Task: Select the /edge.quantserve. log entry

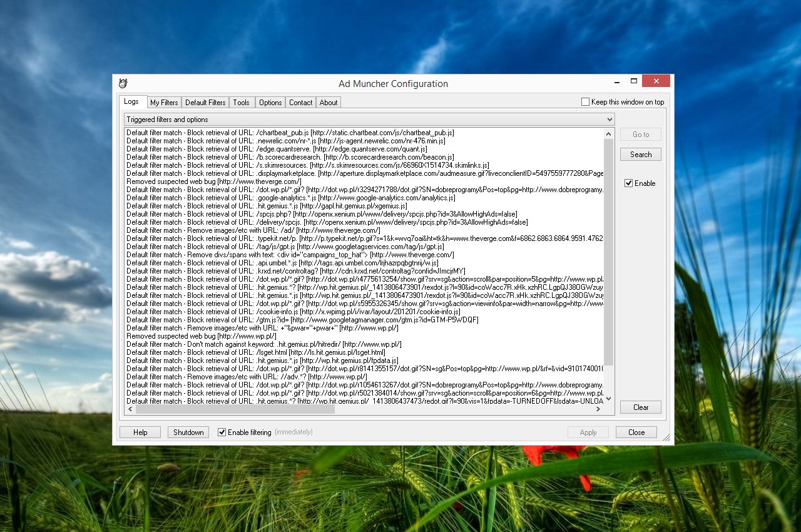Action: [277, 149]
